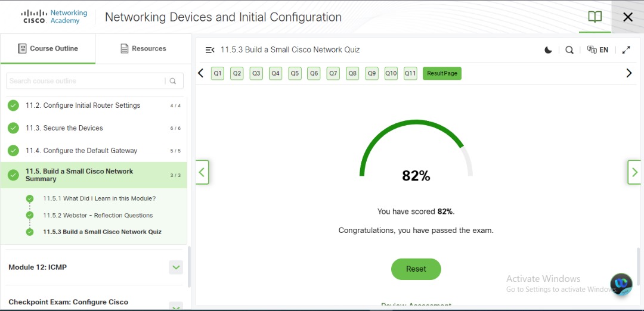Click the 'You have scored 82%' text

click(x=416, y=212)
